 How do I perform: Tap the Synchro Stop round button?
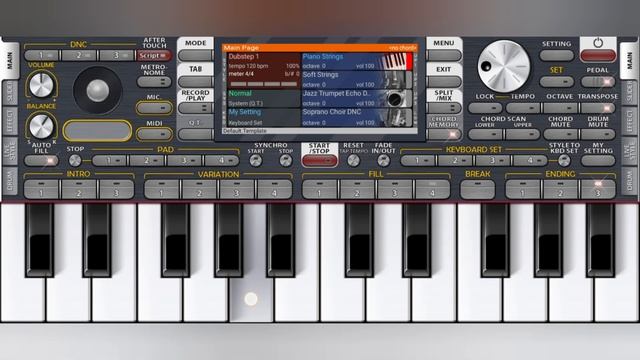(x=286, y=160)
